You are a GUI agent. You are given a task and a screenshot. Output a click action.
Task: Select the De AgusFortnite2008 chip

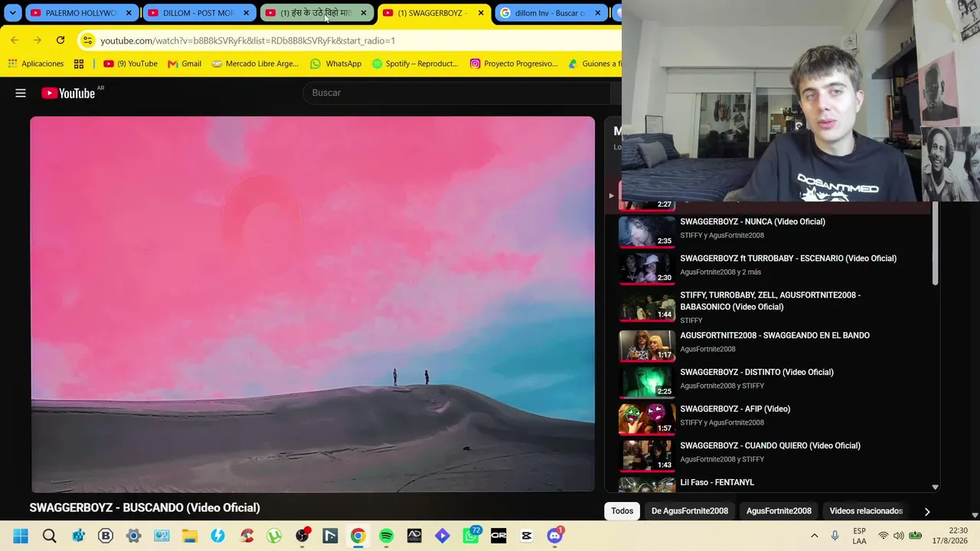pos(690,511)
